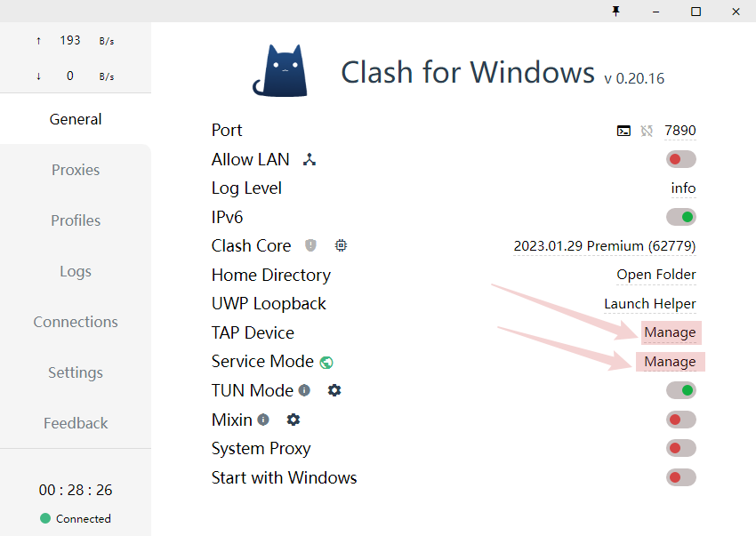Click the Clash Core version 2023.01.29 Premium
The image size is (756, 536).
[605, 246]
